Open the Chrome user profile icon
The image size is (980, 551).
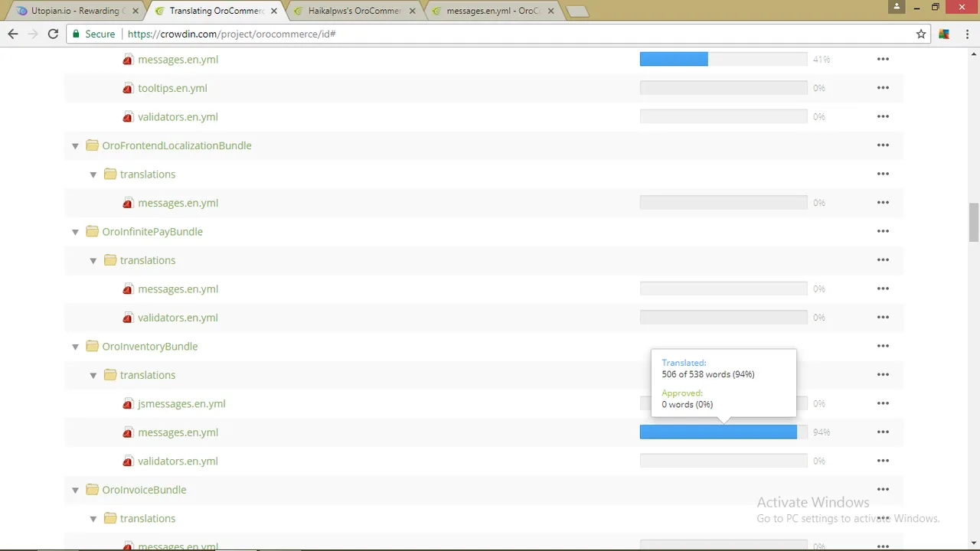[x=897, y=7]
